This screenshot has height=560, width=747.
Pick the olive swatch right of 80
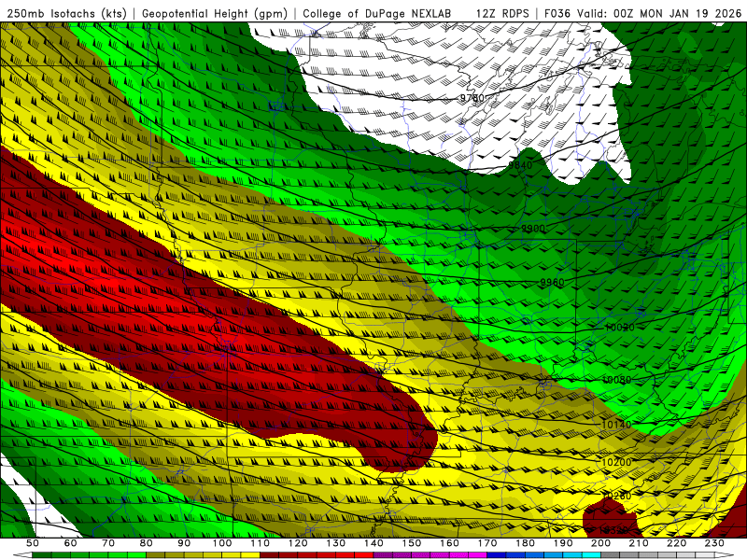point(156,555)
